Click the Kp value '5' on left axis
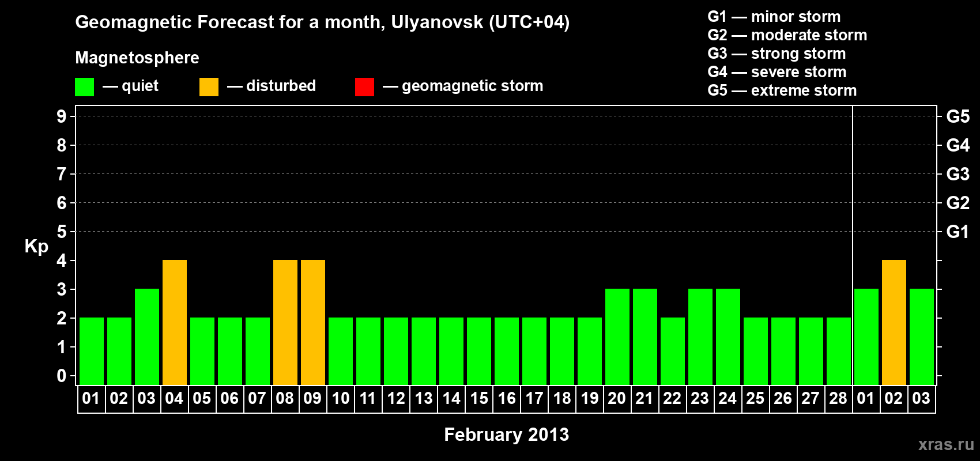980x461 pixels. 62,232
